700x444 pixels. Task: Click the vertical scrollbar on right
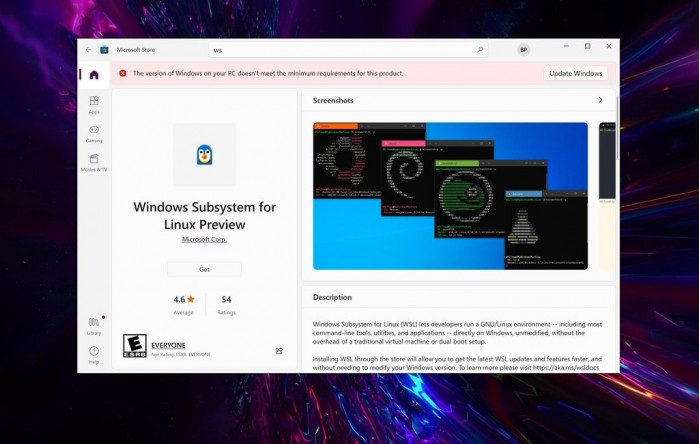click(617, 127)
